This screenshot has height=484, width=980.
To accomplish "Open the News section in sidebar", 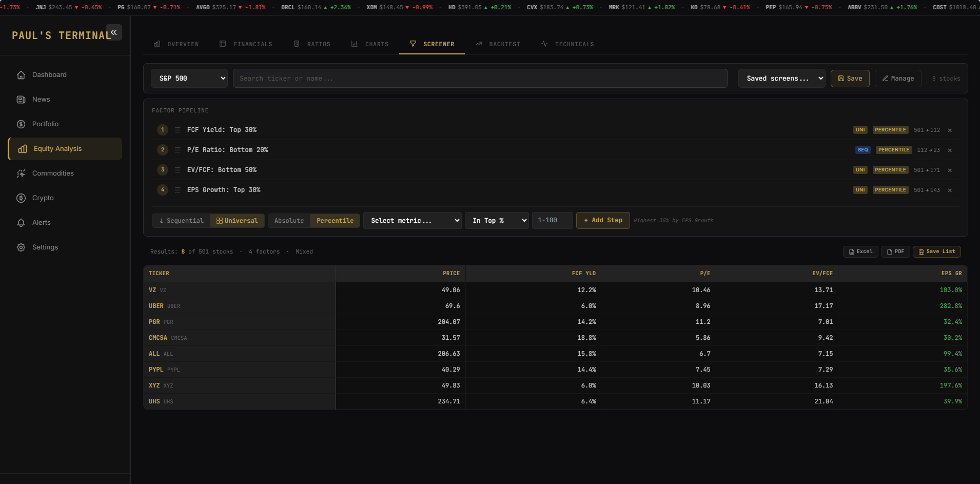I will [x=41, y=99].
